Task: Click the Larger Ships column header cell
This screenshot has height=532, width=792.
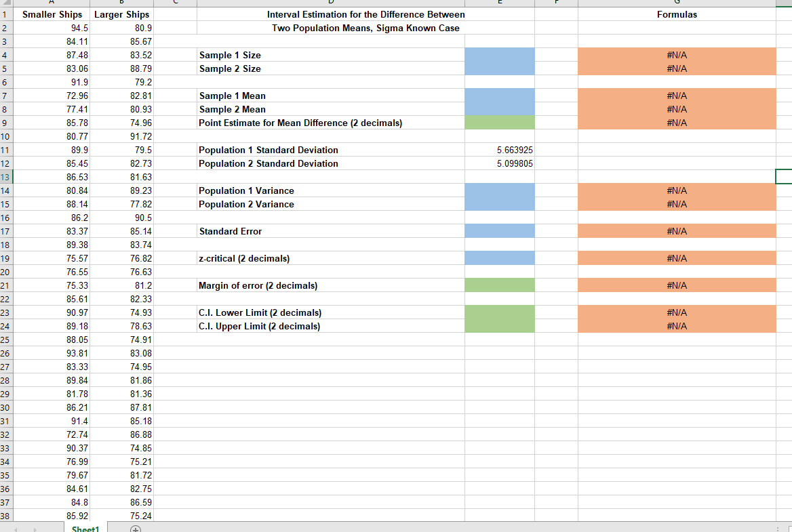Action: (122, 14)
